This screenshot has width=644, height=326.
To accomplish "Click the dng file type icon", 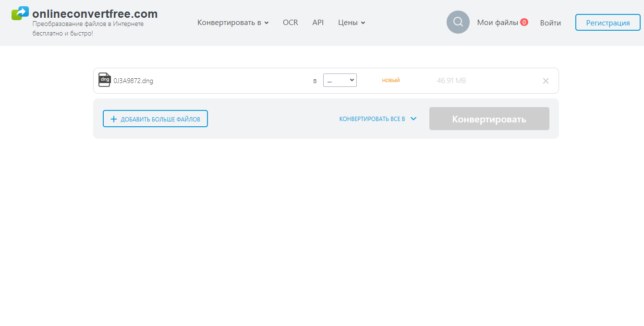I will tap(104, 80).
